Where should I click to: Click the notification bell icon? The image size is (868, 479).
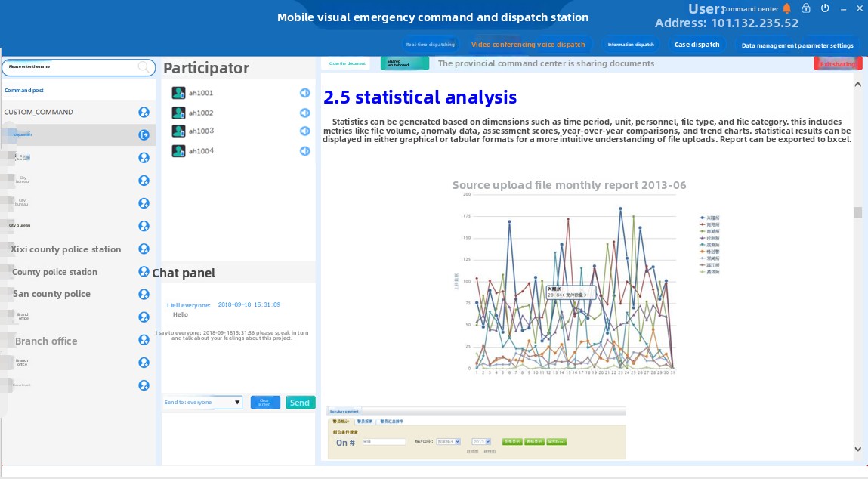pos(787,8)
